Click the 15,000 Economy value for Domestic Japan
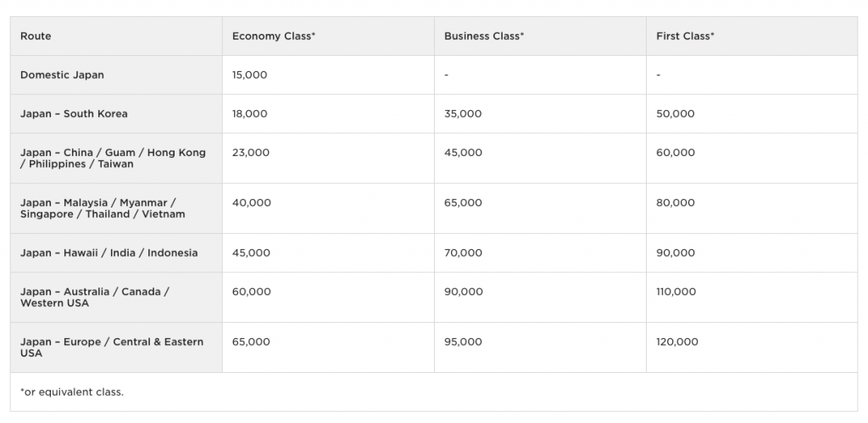Screen dimensions: 868x423 [x=249, y=75]
